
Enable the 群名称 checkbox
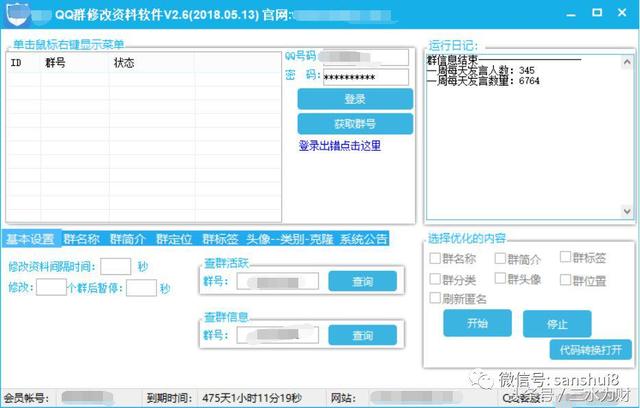[435, 258]
